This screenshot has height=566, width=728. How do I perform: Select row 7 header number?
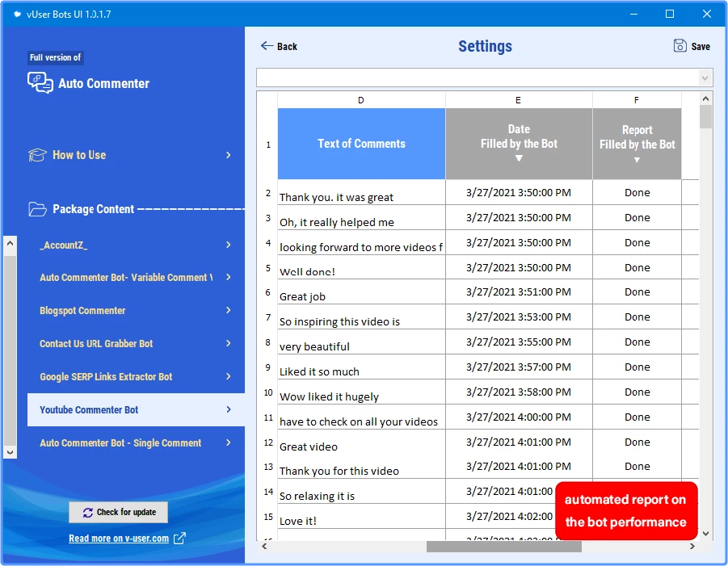[x=268, y=317]
